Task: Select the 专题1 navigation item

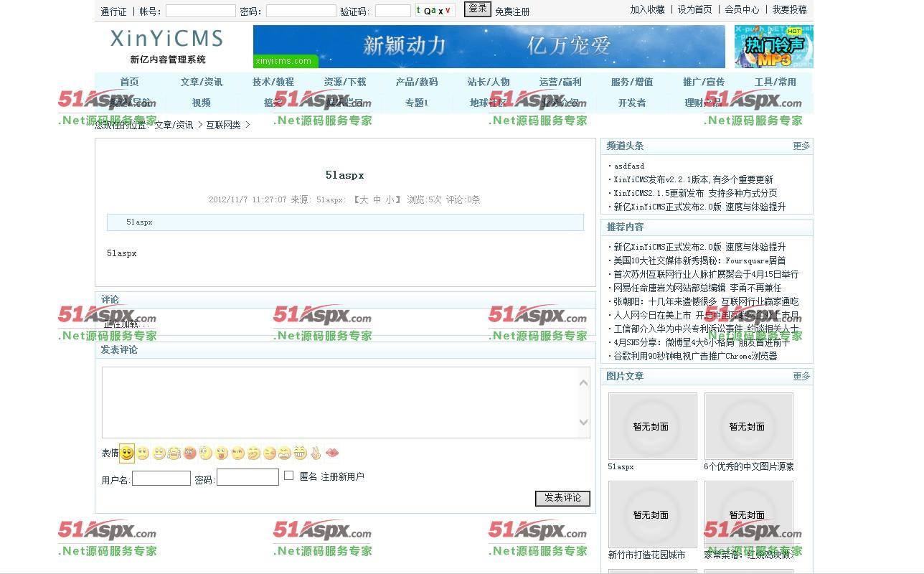Action: 417,103
